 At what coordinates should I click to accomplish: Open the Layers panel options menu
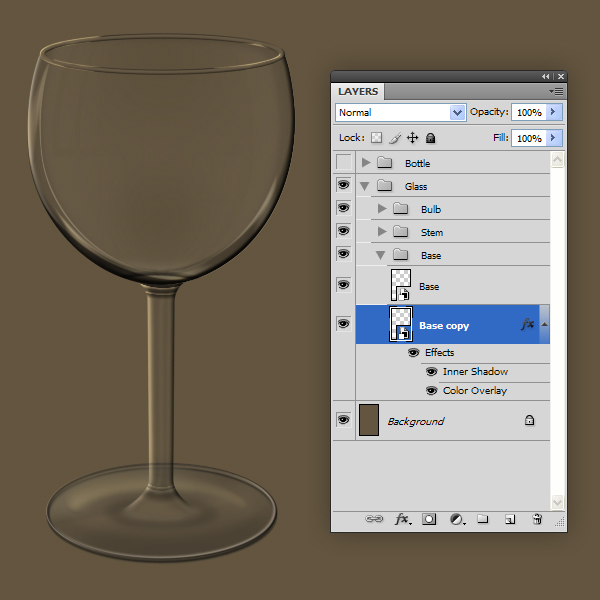pyautogui.click(x=556, y=91)
